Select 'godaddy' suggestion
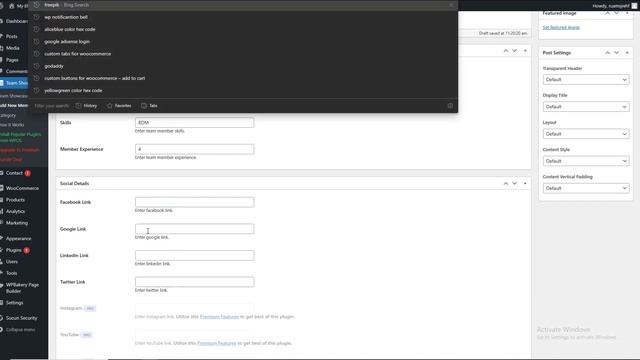640x360 pixels. [243, 66]
